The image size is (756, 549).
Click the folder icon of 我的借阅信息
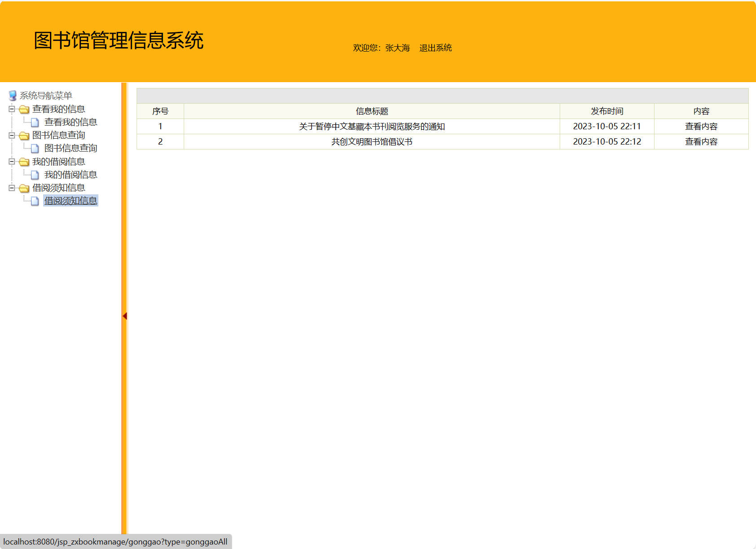coord(25,162)
